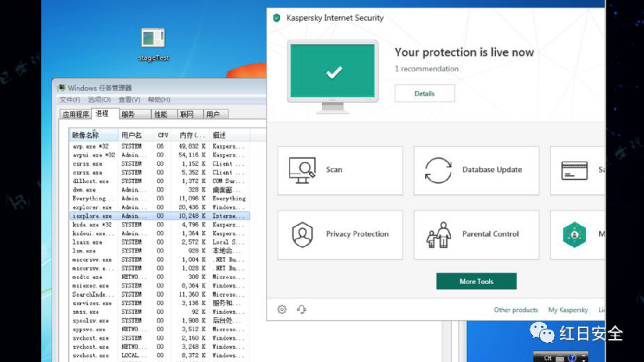Select the Everything process row
Screen dimensions: 644x362
pyautogui.click(x=160, y=199)
